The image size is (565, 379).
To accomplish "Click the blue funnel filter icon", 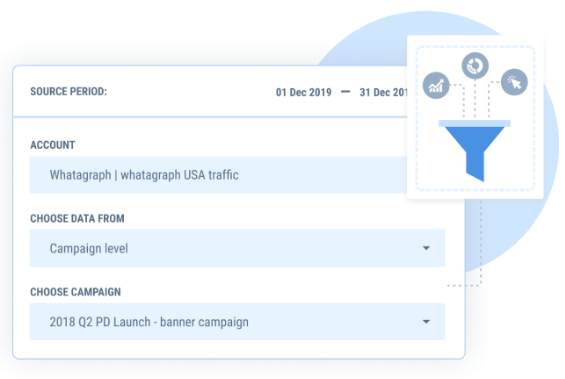I will [x=475, y=151].
